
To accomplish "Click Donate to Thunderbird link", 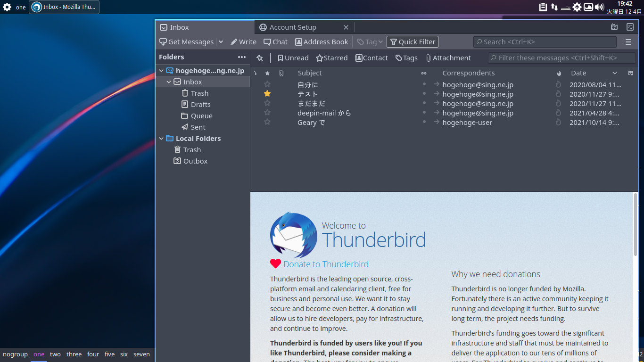I will point(326,264).
